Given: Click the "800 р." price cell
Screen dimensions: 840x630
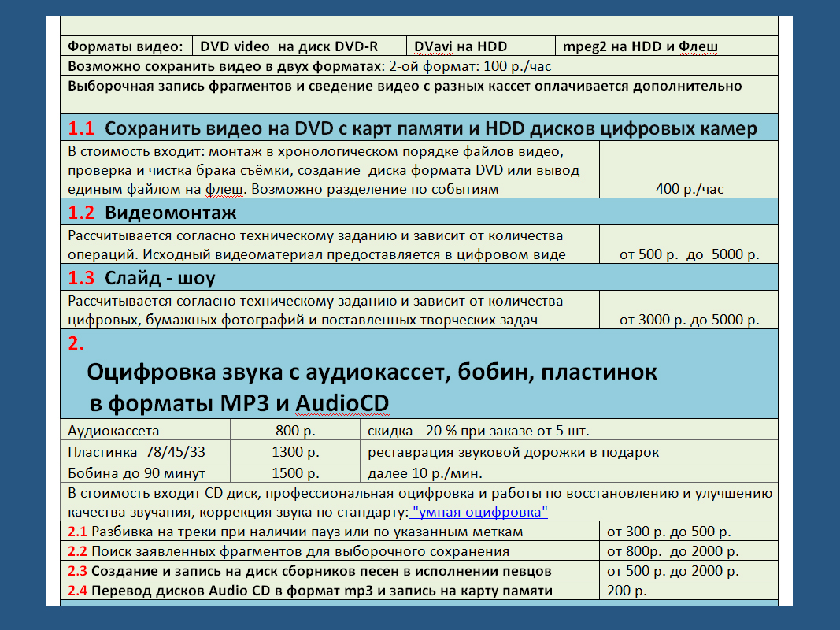Looking at the screenshot, I should [x=294, y=431].
